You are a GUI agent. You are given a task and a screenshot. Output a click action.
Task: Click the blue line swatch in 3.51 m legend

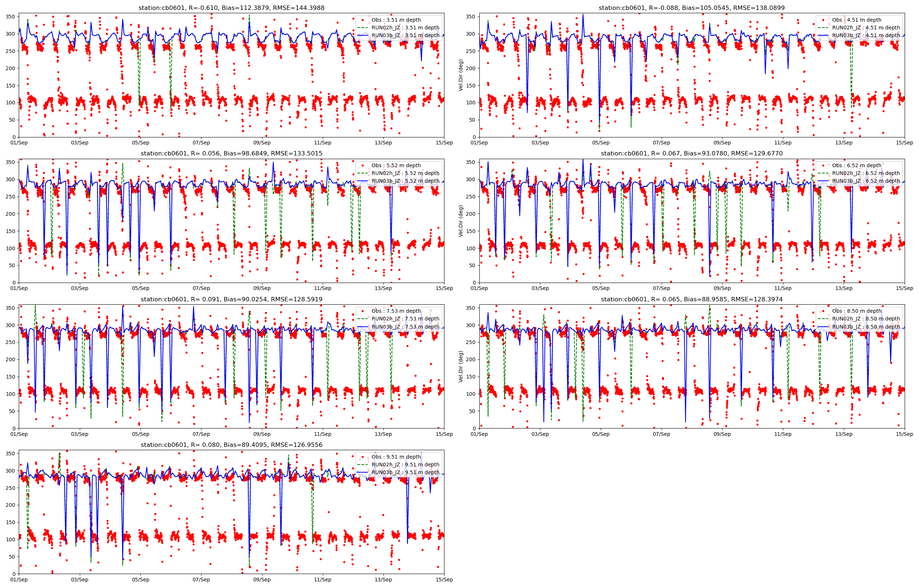coord(362,36)
